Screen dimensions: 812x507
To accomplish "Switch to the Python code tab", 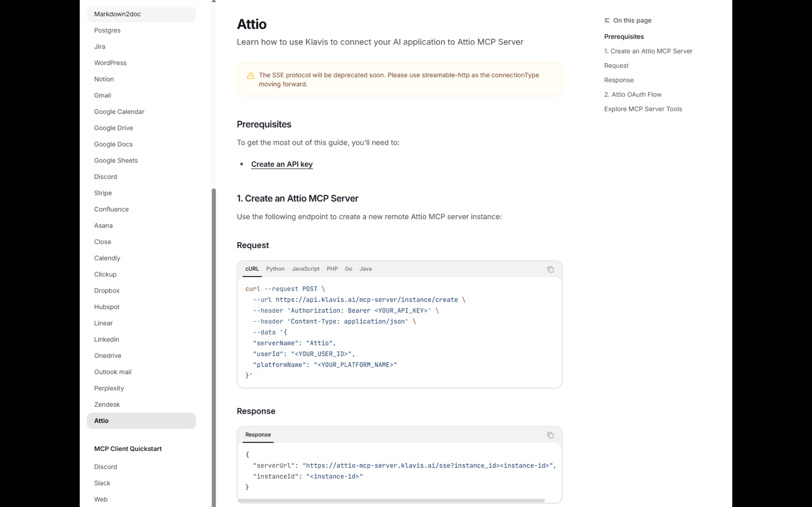I will tap(275, 269).
